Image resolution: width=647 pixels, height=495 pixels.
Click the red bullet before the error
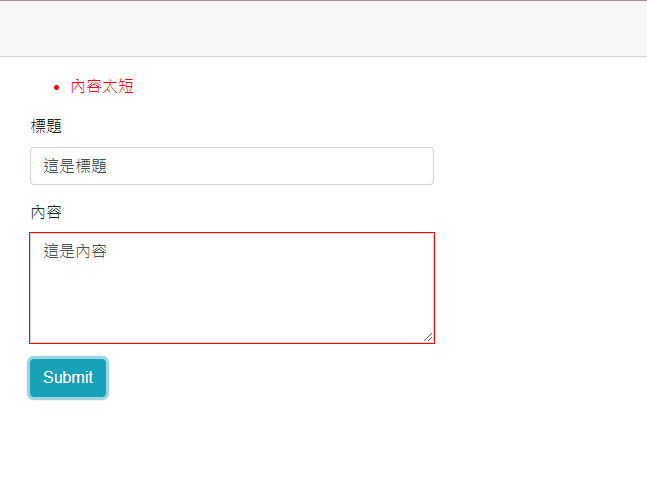(x=56, y=87)
